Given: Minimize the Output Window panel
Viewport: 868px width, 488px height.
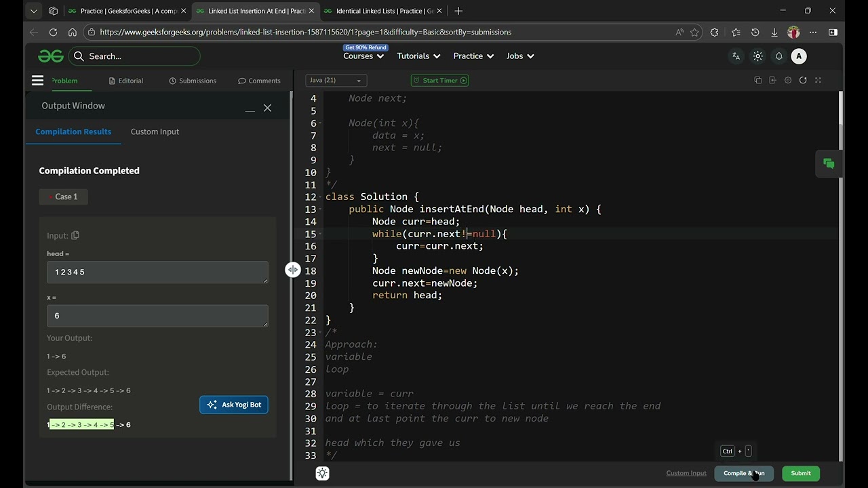Looking at the screenshot, I should click(x=250, y=108).
